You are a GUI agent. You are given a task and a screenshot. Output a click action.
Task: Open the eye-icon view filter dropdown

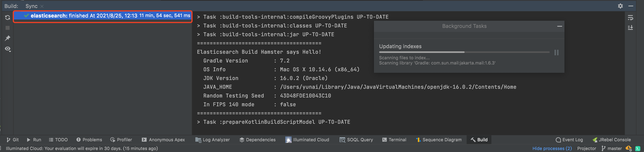(x=8, y=49)
